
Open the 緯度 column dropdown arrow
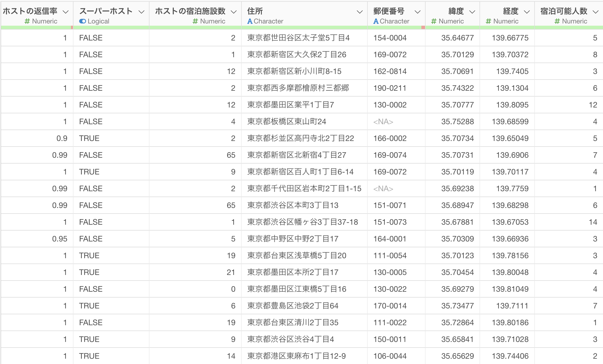pyautogui.click(x=472, y=12)
